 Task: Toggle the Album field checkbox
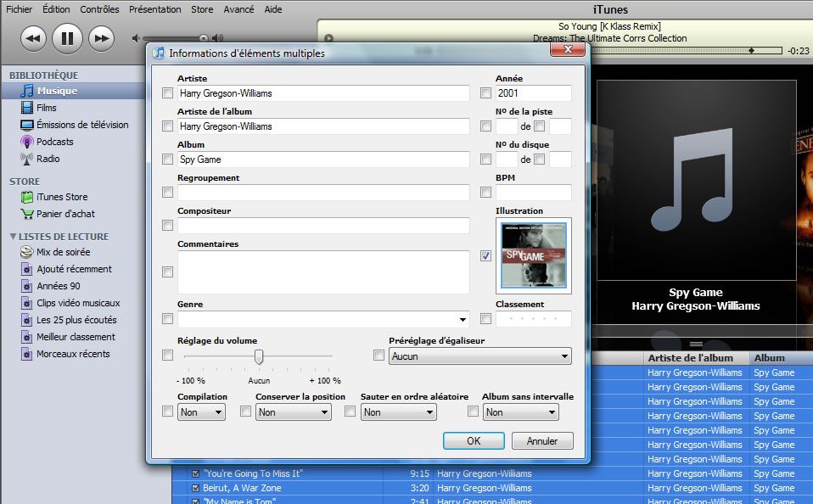point(167,160)
